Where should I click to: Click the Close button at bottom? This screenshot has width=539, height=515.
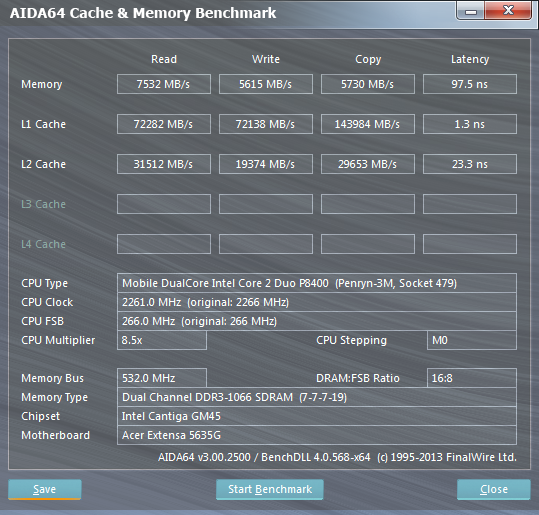(494, 489)
